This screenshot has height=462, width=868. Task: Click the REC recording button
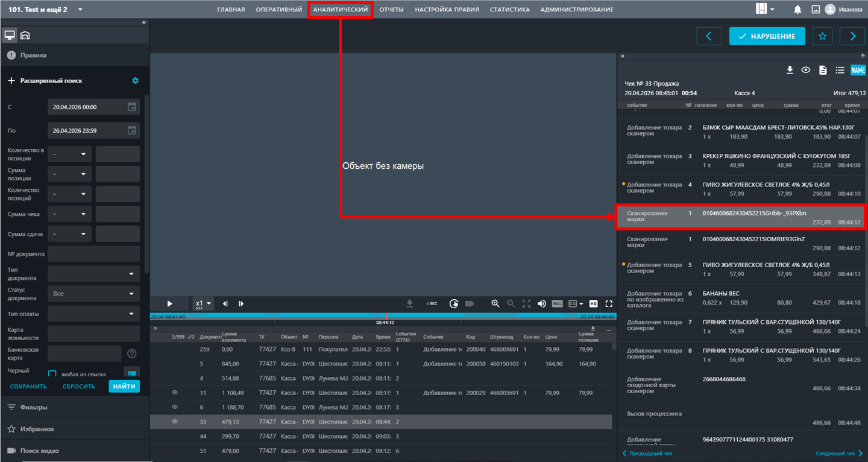[432, 303]
